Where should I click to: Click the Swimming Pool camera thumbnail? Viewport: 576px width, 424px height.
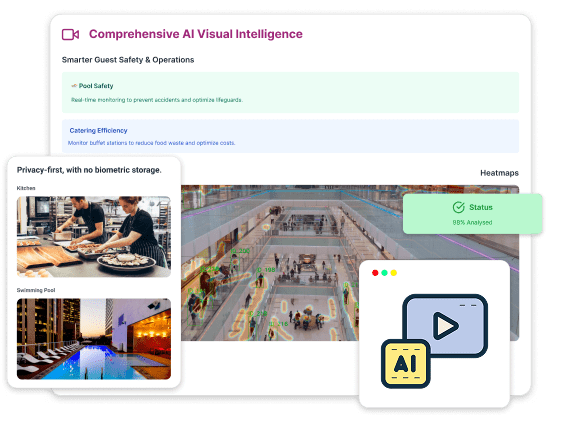[94, 339]
